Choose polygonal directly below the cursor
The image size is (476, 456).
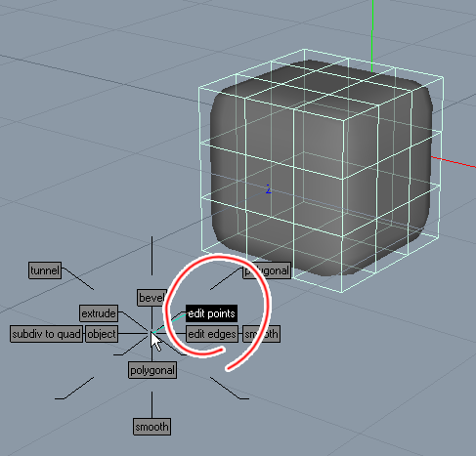(x=152, y=370)
